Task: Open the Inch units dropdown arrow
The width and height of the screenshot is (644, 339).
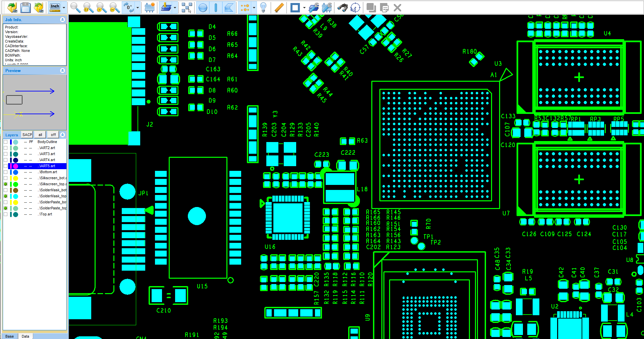Action: [x=64, y=7]
